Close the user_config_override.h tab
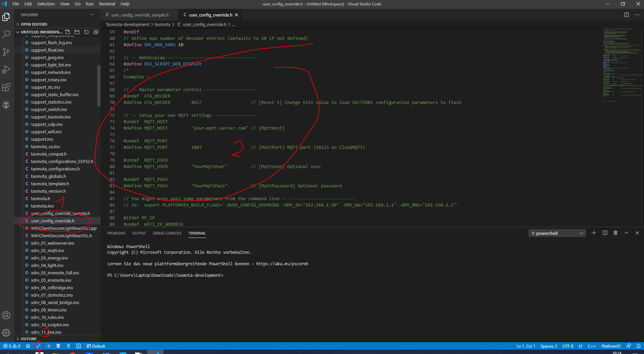644x354 pixels. [237, 15]
